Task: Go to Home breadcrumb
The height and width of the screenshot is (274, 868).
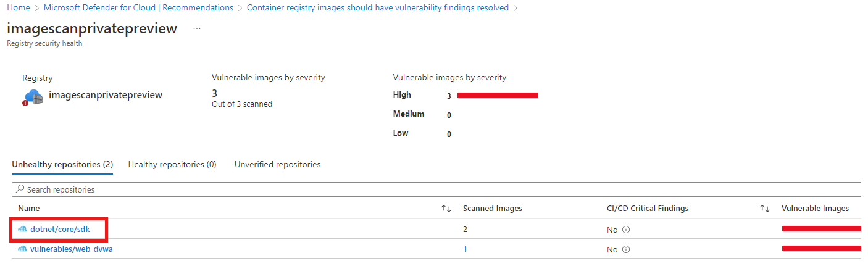Action: click(18, 8)
